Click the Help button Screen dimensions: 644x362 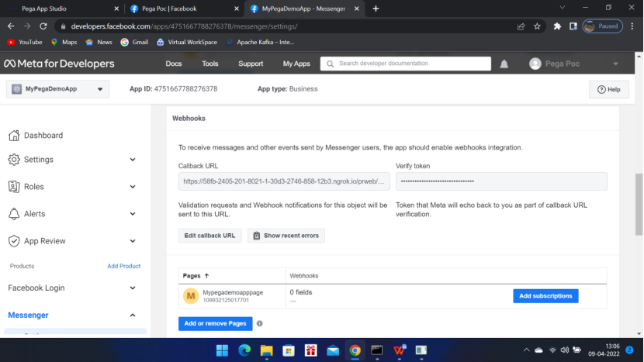click(x=608, y=89)
